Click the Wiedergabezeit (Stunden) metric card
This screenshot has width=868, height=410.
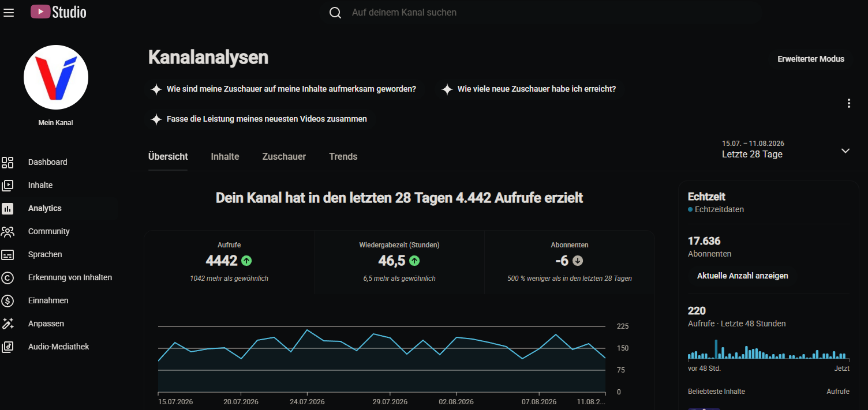point(399,262)
